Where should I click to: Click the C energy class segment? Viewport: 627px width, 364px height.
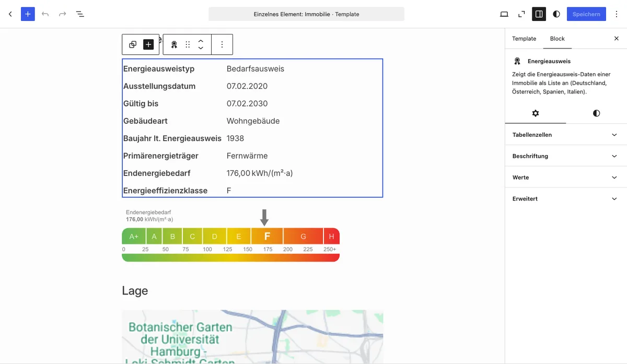192,236
